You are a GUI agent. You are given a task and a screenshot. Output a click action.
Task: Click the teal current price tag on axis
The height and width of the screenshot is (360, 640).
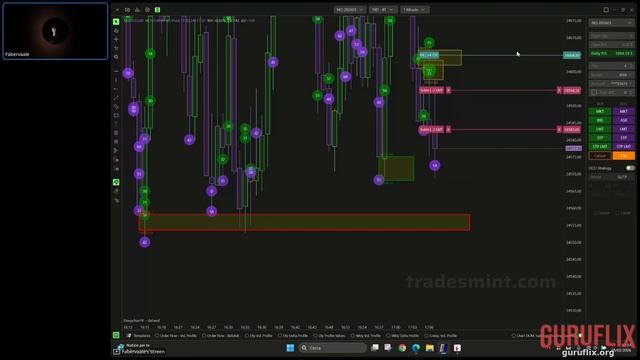pyautogui.click(x=572, y=55)
